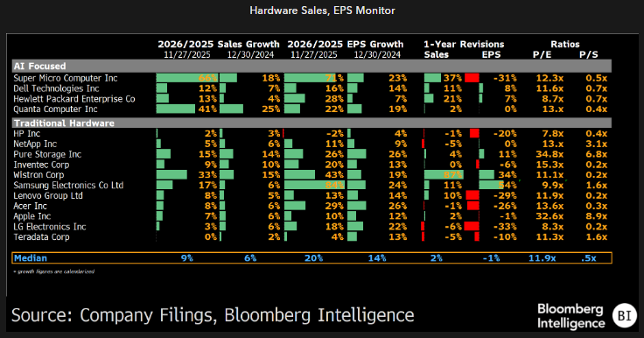This screenshot has width=644, height=338.
Task: Click Hewlett Packard's 8.7x P/E value
Action: [x=552, y=99]
